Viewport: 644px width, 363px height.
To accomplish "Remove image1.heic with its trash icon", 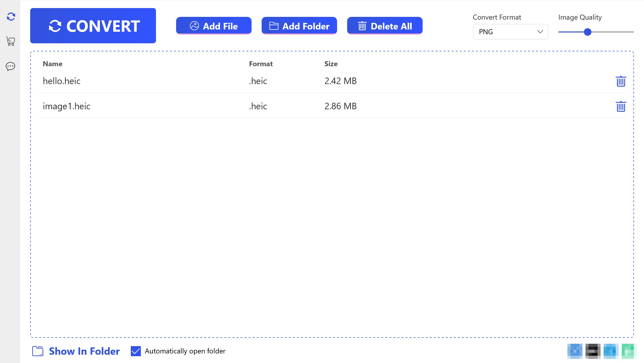I will tap(621, 106).
